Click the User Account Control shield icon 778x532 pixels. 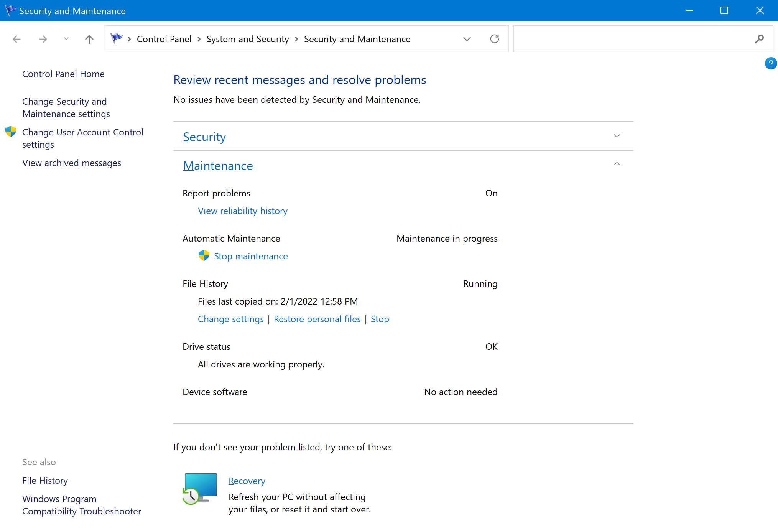(11, 132)
